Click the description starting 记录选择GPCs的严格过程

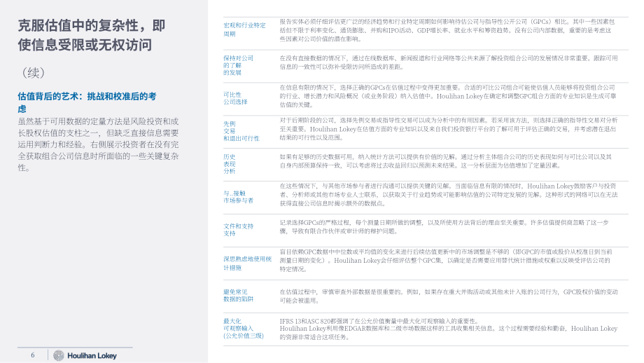click(x=444, y=227)
